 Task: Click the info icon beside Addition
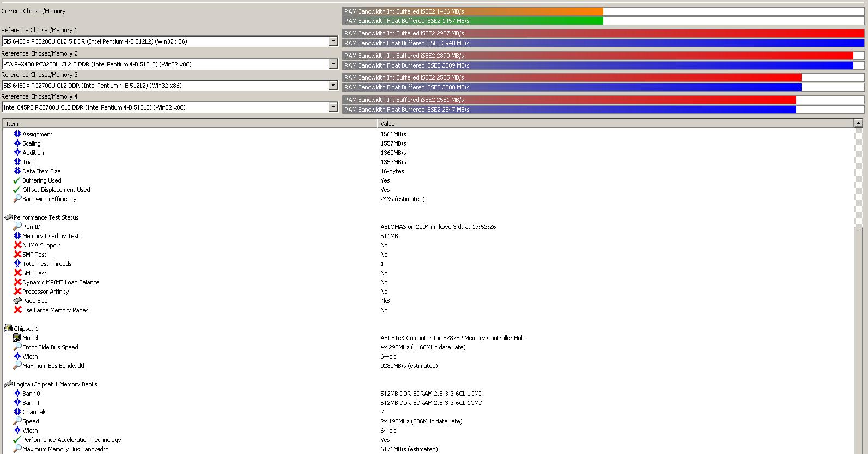(x=17, y=152)
